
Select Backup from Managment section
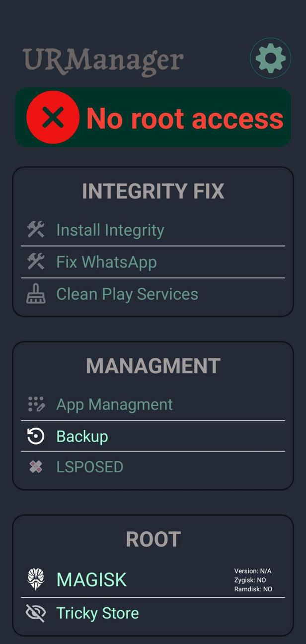(82, 436)
